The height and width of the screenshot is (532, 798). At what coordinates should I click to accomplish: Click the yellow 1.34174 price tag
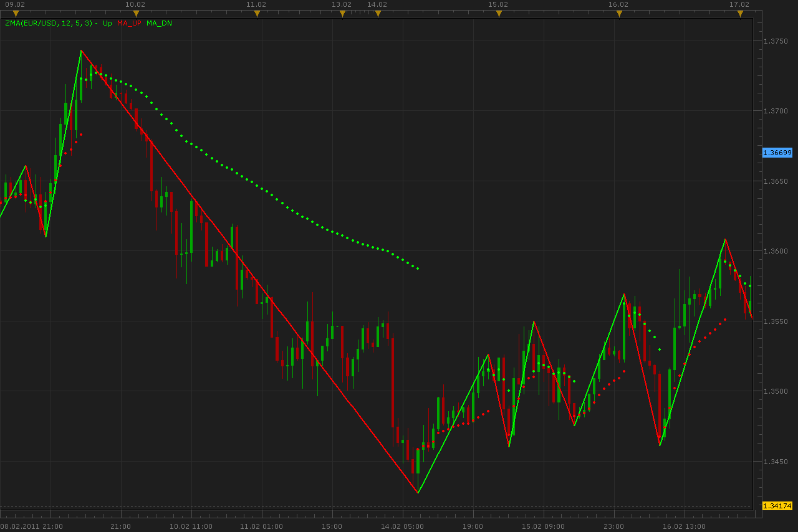(777, 506)
